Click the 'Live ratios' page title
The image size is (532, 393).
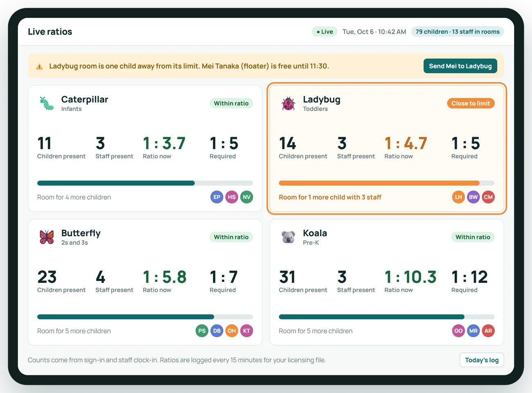[50, 32]
